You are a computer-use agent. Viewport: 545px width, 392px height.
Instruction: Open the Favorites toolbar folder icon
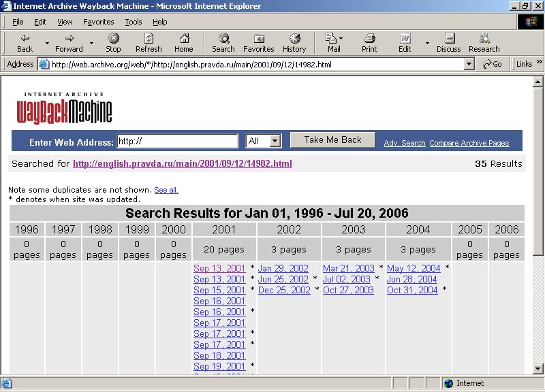coord(259,38)
